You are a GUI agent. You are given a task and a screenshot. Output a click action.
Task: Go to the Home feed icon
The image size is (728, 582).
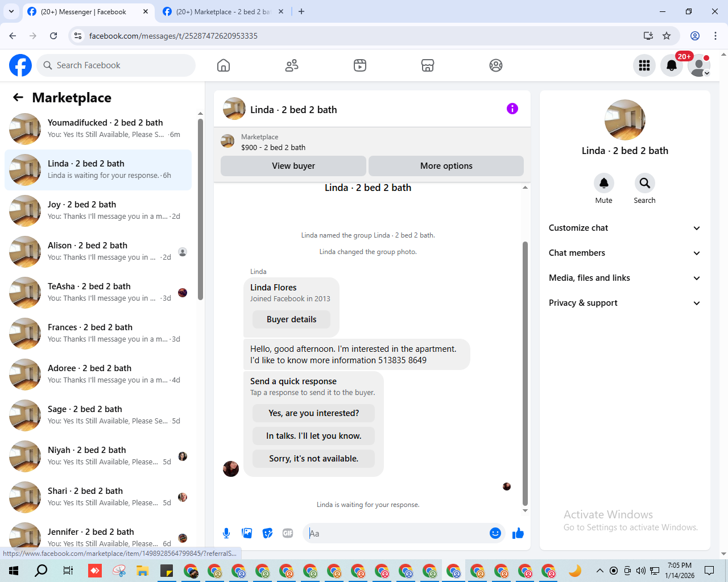click(x=224, y=65)
